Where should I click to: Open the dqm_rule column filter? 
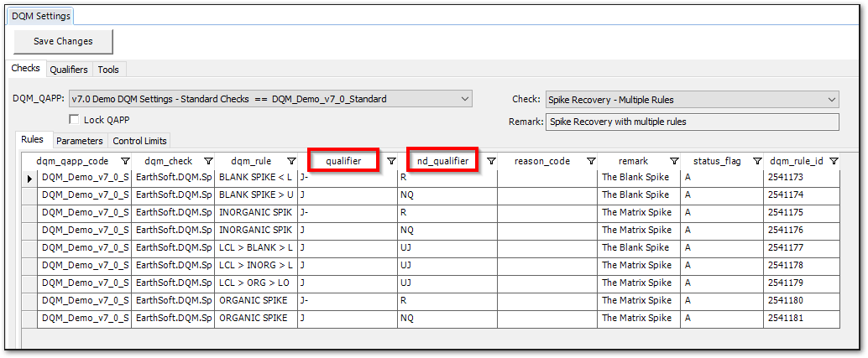[x=291, y=161]
